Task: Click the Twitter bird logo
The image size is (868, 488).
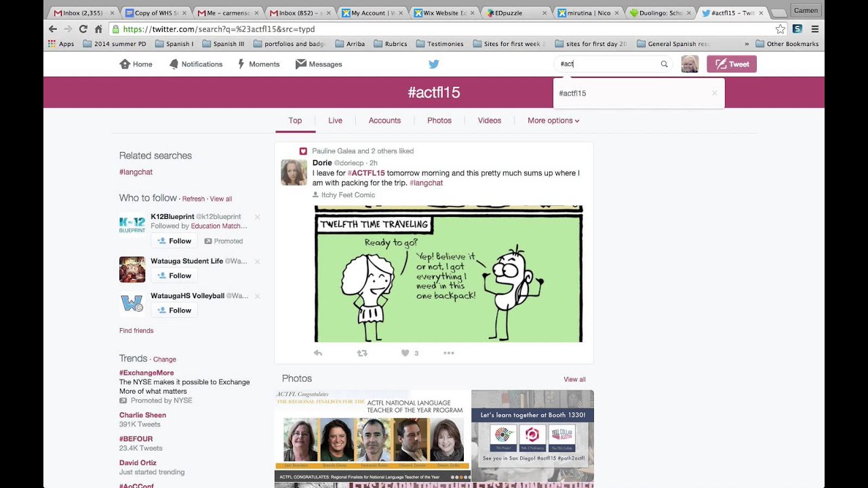Action: point(434,64)
